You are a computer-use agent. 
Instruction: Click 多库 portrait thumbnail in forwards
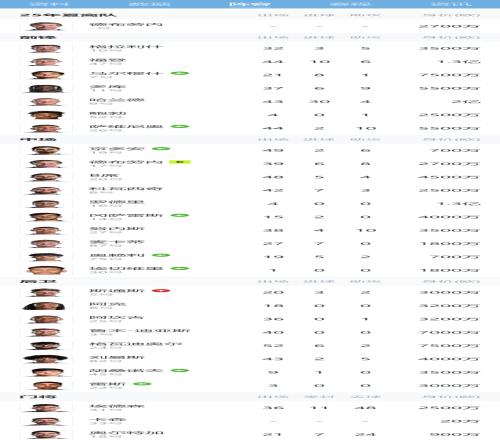point(46,88)
